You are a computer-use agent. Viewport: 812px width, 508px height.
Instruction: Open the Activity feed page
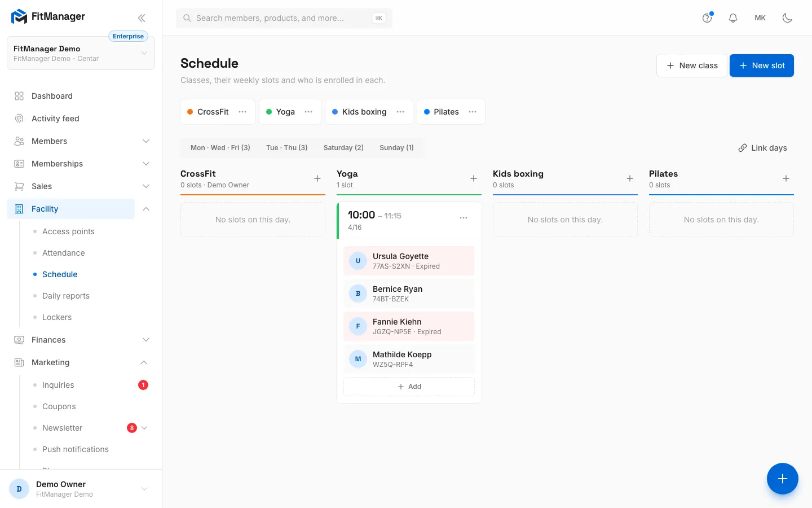pos(81,119)
